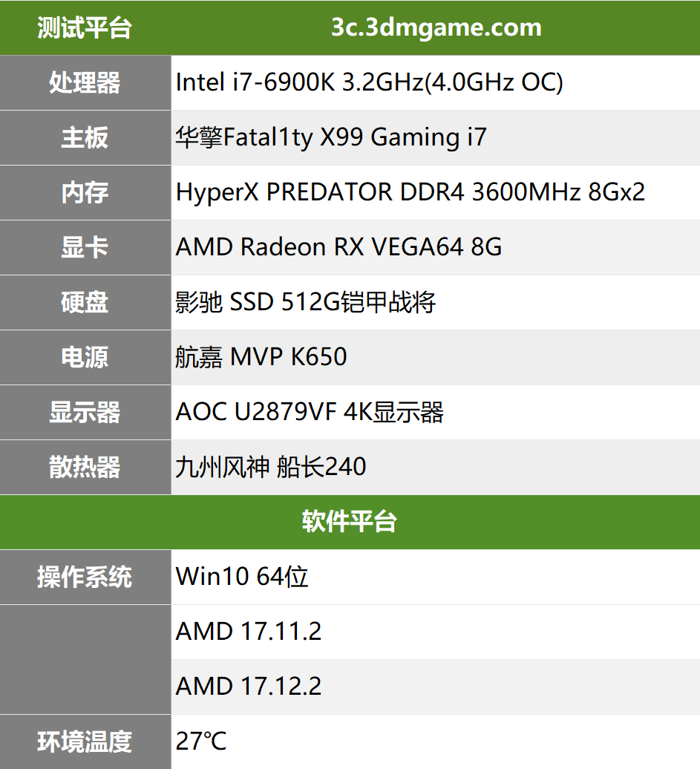
Task: Click the 3c.3dmgame.com header text
Action: pyautogui.click(x=436, y=27)
